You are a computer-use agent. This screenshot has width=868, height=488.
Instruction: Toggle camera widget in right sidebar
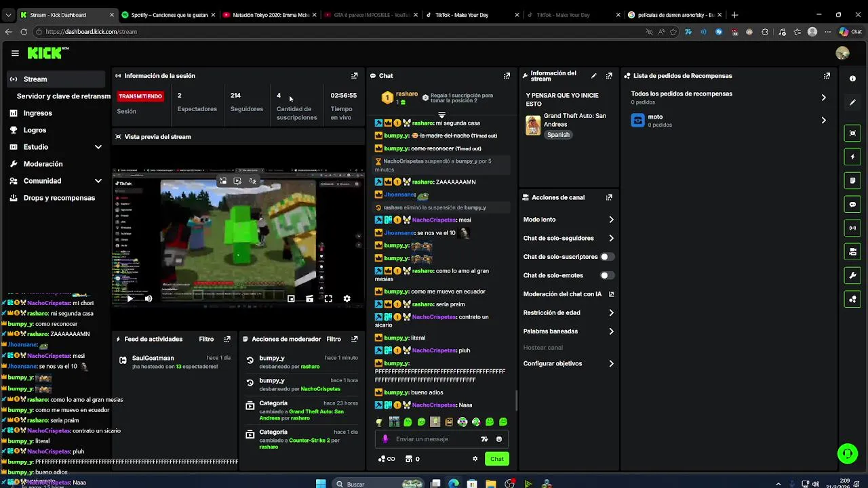(852, 251)
